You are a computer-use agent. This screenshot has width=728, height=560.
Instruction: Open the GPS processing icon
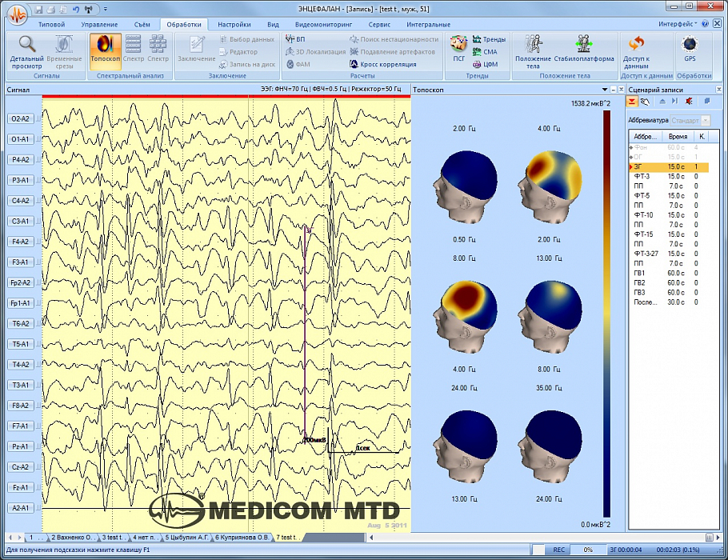(x=690, y=48)
